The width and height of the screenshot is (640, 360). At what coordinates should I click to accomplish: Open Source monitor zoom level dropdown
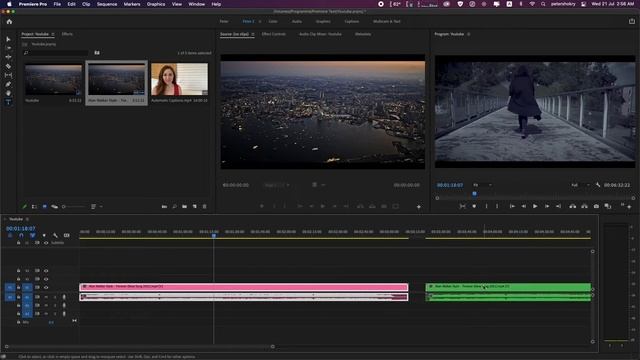(x=277, y=185)
